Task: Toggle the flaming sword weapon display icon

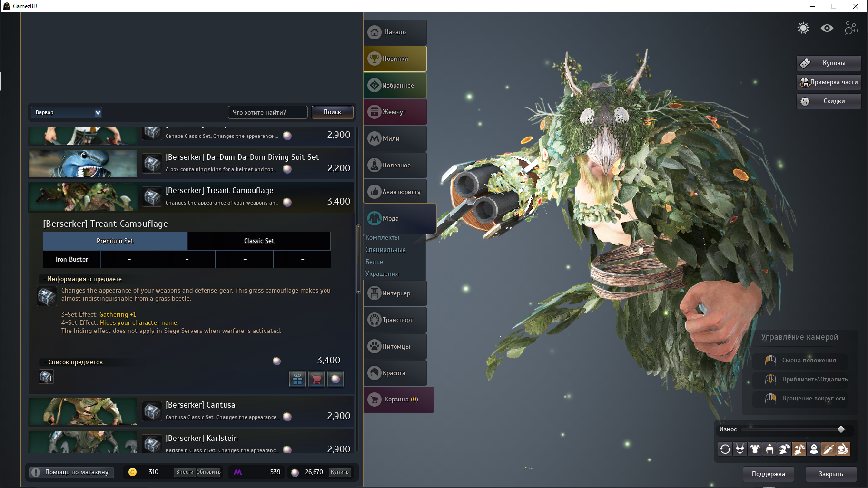Action: point(829,449)
